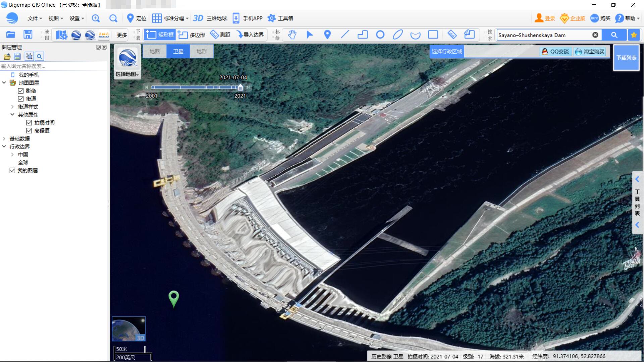Activate the 矩形框 rectangle download tool
This screenshot has height=362, width=644.
pyautogui.click(x=160, y=35)
